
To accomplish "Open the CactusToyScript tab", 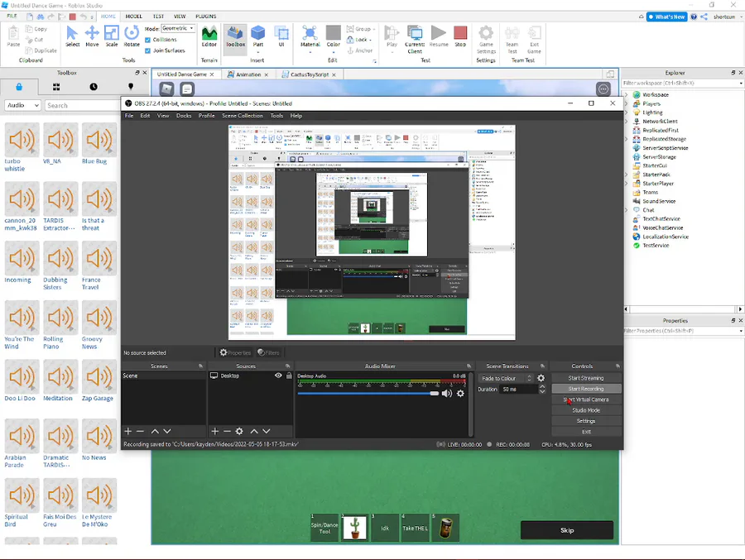I will pyautogui.click(x=310, y=74).
